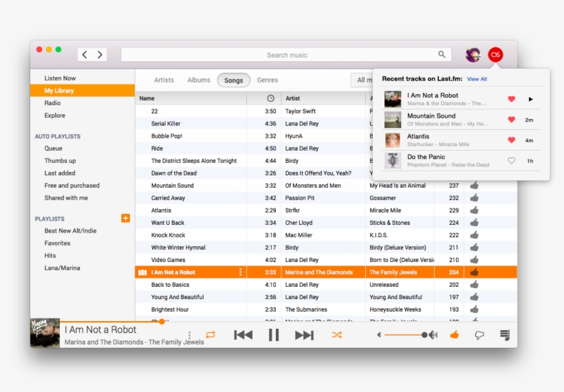
Task: Click View All recent tracks link
Action: (477, 79)
